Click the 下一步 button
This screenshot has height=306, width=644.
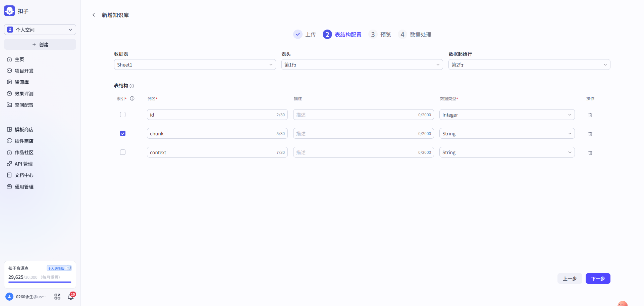click(x=598, y=278)
